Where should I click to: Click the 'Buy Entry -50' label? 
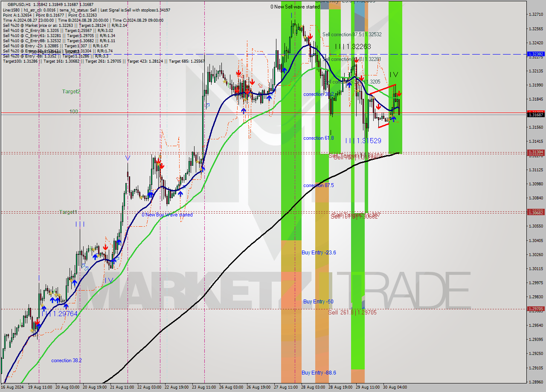click(x=318, y=302)
